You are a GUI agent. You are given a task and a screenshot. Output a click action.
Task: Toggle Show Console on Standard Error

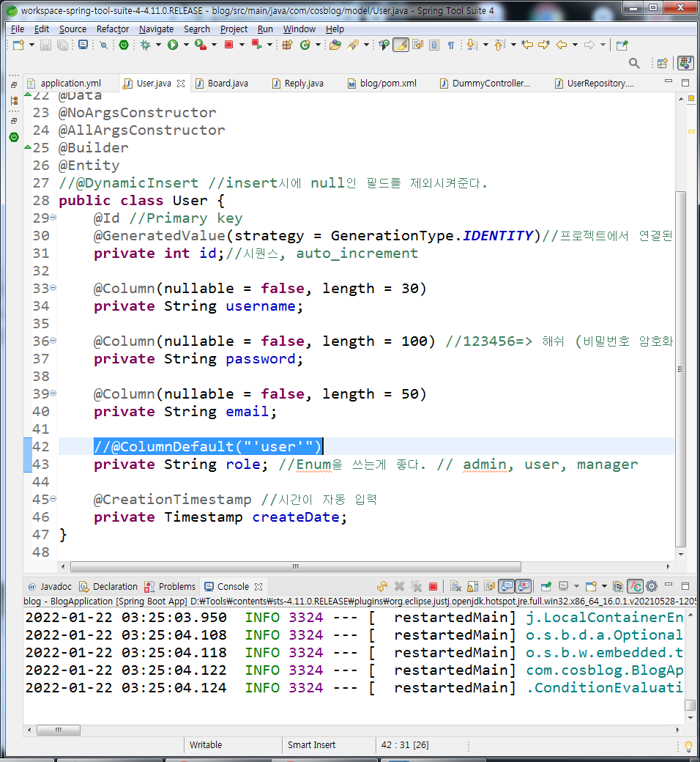pos(524,587)
